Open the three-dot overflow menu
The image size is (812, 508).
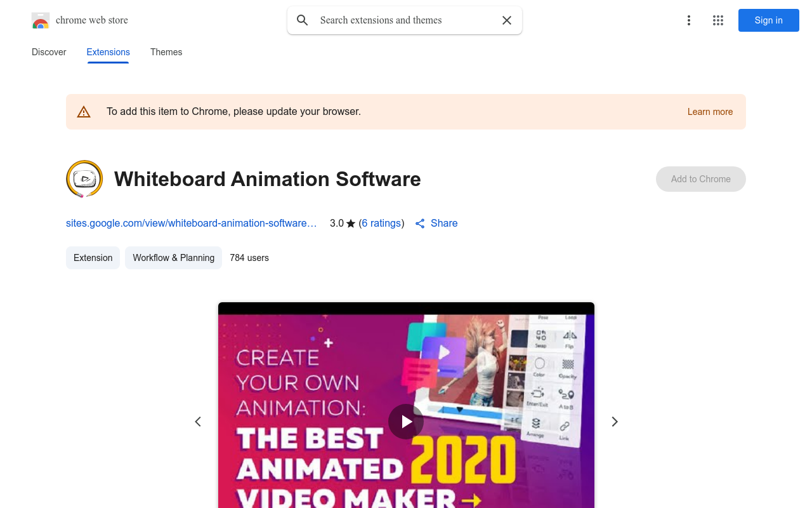coord(689,20)
